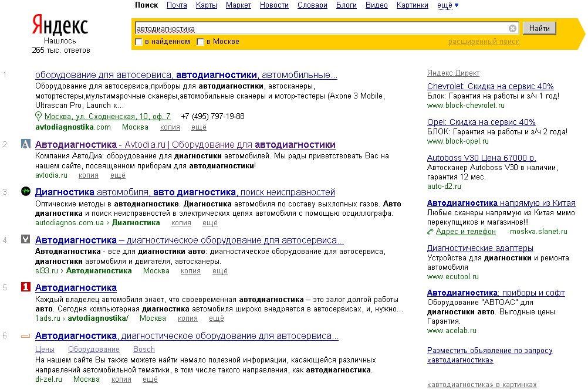Click 'ещё' under avtodiagnostika.com result

[x=199, y=127]
